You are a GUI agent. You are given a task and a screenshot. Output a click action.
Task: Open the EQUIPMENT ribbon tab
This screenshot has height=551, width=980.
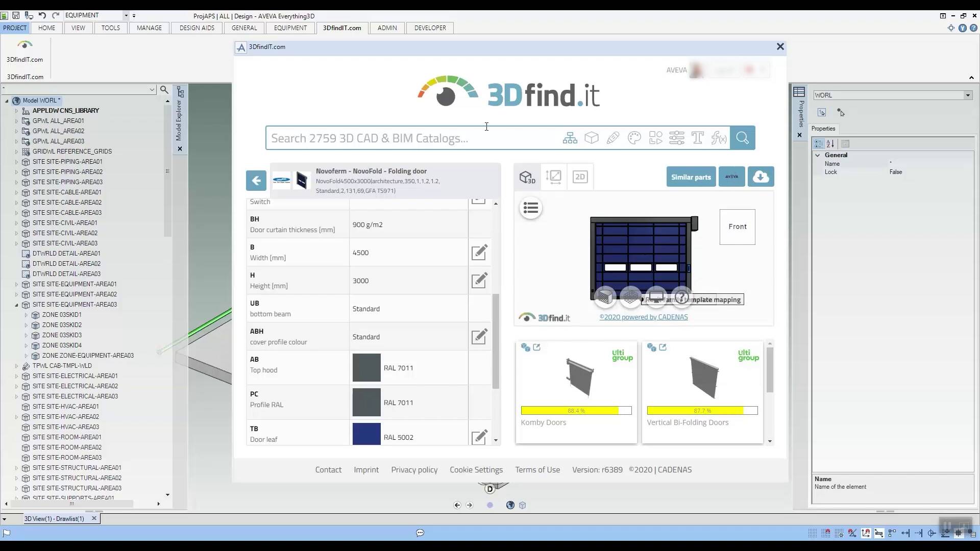(290, 28)
